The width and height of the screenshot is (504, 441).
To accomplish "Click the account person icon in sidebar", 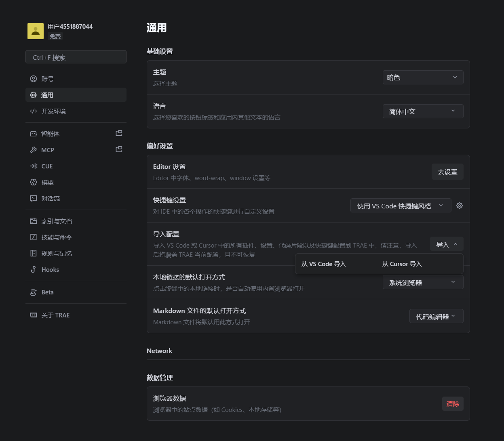I will [34, 79].
